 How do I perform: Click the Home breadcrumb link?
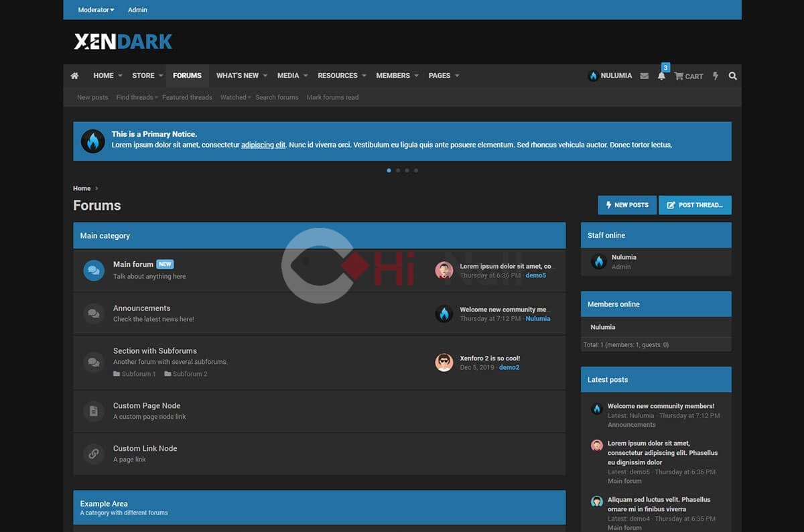point(82,188)
